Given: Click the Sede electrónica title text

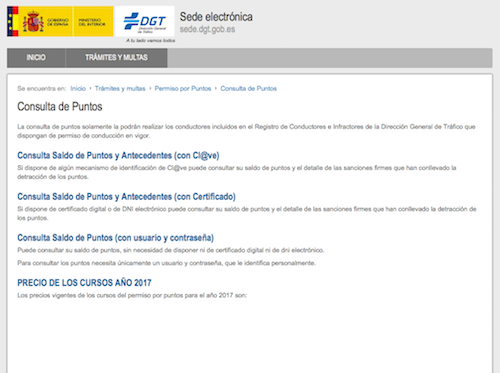Looking at the screenshot, I should [216, 17].
